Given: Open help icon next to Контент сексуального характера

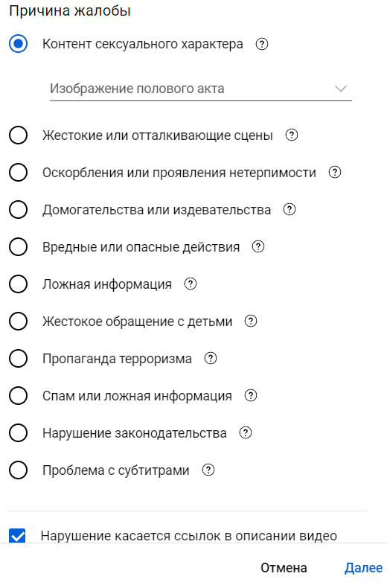Looking at the screenshot, I should coord(262,44).
